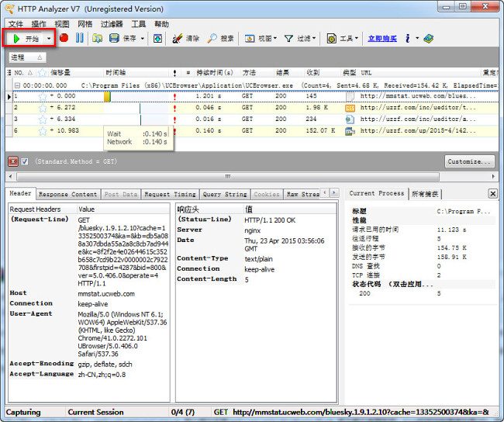Toggle the star on request row 6

click(x=43, y=131)
